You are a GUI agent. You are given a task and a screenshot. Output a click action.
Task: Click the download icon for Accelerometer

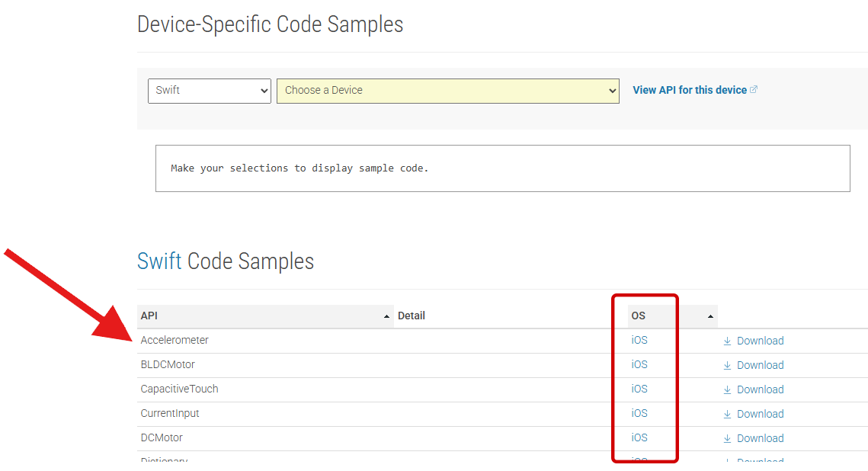pyautogui.click(x=727, y=341)
